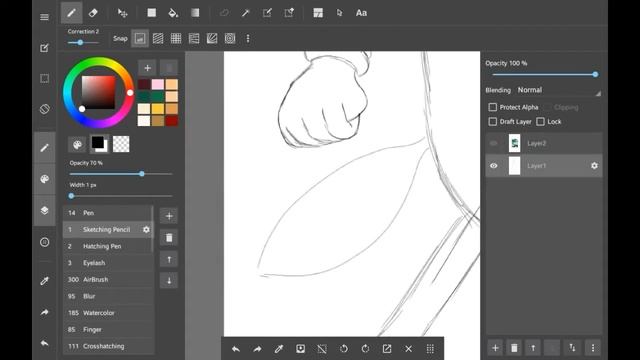Screen dimensions: 640x360
Task: Select the AirBrush brush
Action: [109, 280]
